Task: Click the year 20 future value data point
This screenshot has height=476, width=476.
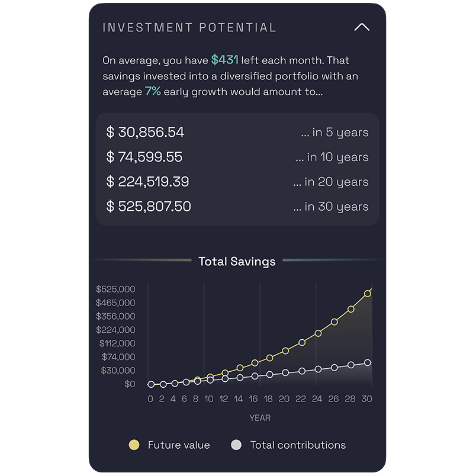Action: point(285,351)
